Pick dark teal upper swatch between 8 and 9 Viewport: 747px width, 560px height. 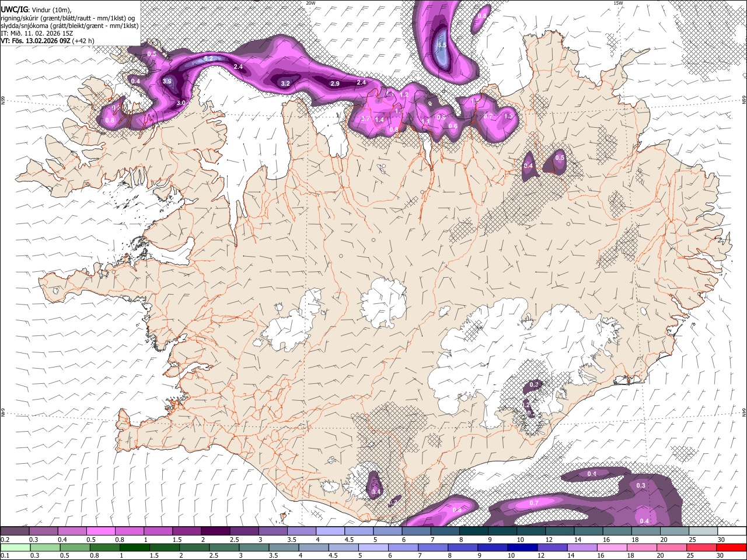pyautogui.click(x=474, y=531)
